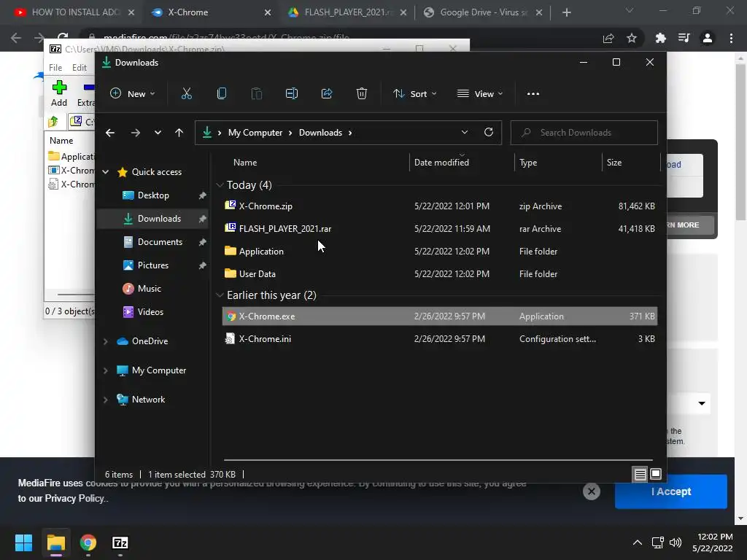Click the Rename icon in Explorer toolbar
Image resolution: width=747 pixels, height=560 pixels.
292,94
